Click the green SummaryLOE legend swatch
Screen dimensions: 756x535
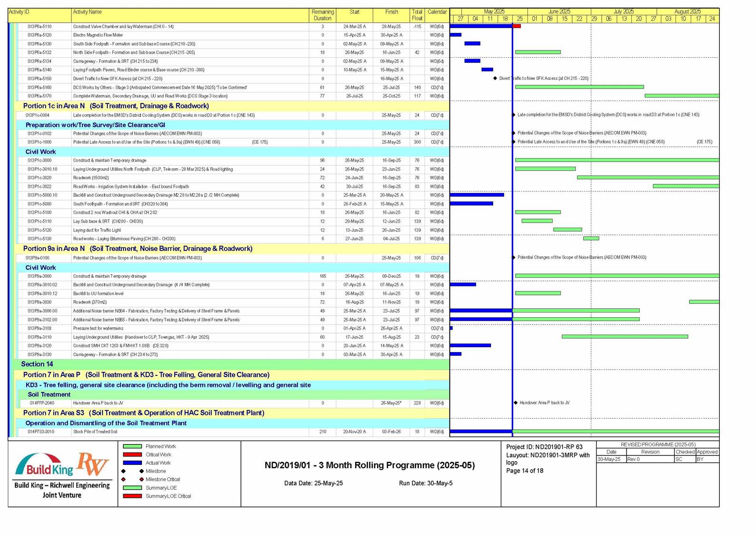(x=132, y=488)
